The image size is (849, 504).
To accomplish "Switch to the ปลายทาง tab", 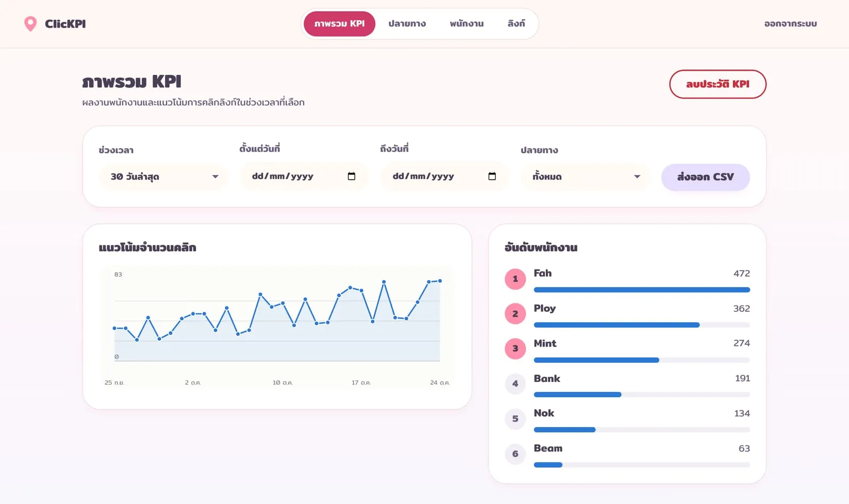I will 407,24.
